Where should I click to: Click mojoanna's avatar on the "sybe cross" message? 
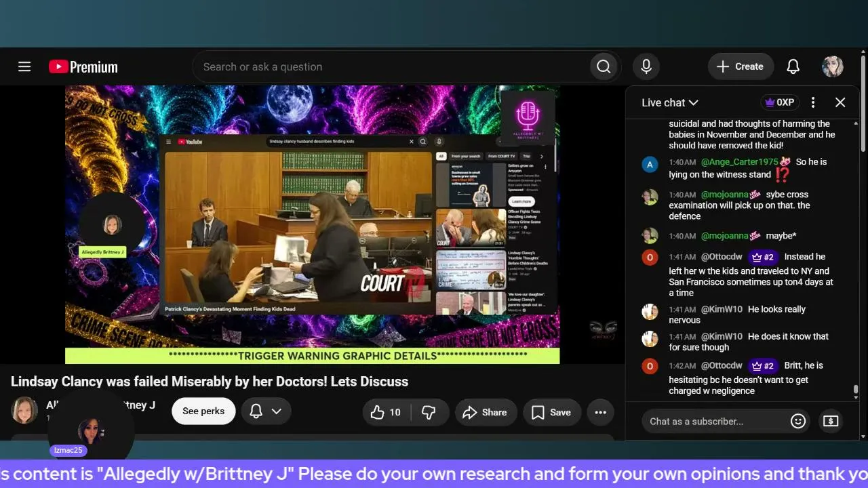(650, 197)
